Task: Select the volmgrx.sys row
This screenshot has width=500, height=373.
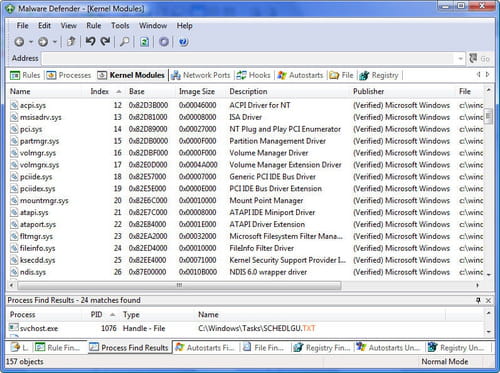Action: [246, 165]
